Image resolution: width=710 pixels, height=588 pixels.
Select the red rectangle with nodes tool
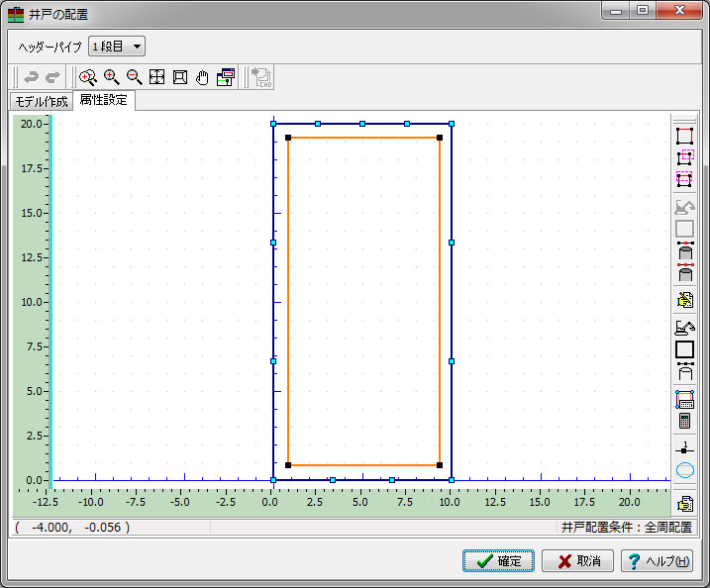click(684, 136)
